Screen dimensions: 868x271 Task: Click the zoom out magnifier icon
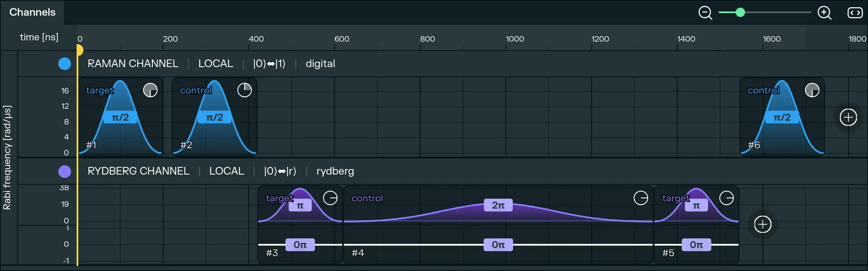(705, 13)
